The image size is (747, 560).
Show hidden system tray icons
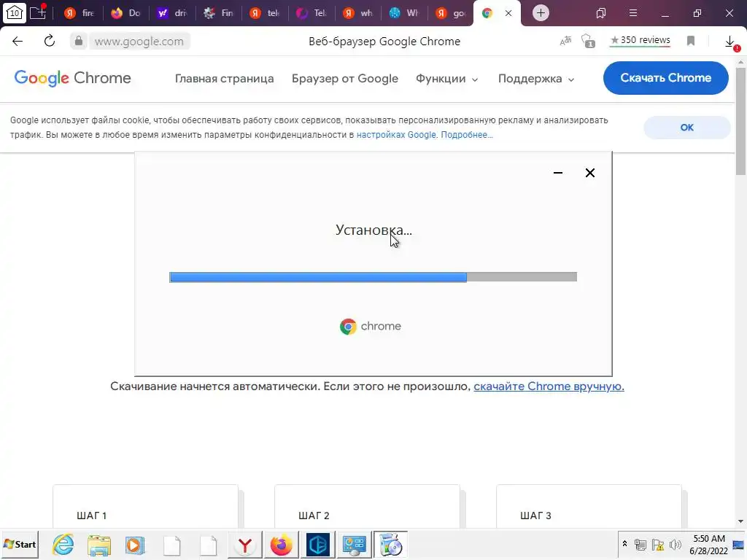(624, 544)
